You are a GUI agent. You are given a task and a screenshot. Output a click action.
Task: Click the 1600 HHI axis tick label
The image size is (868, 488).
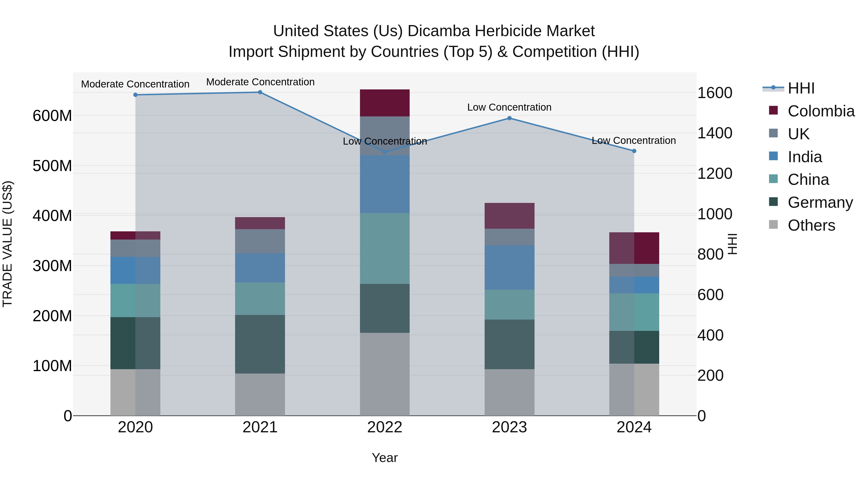(x=715, y=93)
